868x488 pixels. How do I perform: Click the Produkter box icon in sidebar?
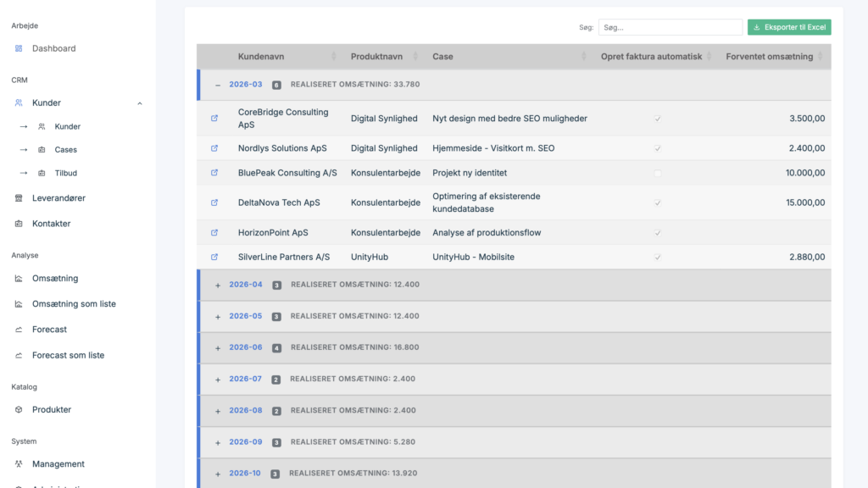[x=19, y=410]
